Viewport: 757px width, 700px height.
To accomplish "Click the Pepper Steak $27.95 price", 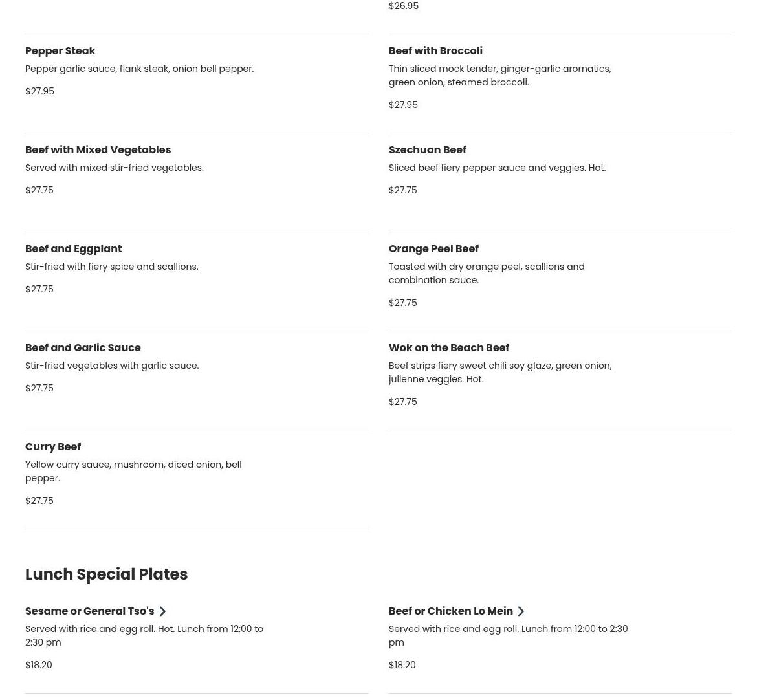I will (x=39, y=91).
